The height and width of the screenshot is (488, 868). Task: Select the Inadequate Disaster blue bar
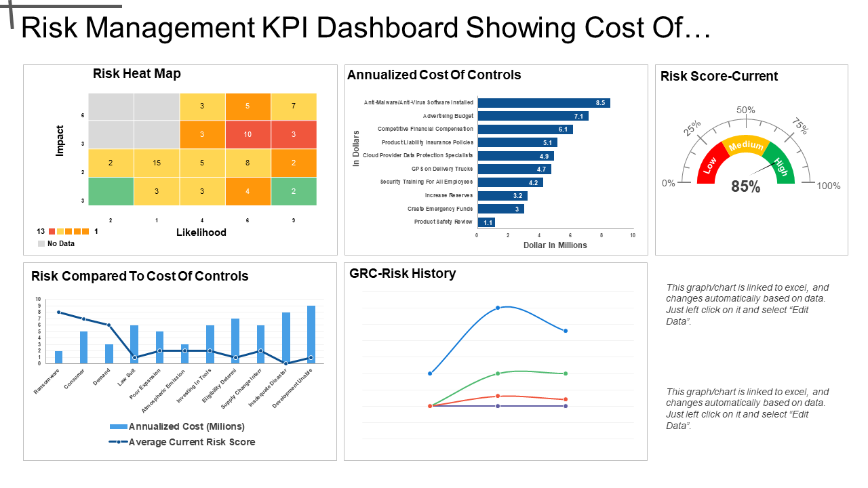pos(286,338)
